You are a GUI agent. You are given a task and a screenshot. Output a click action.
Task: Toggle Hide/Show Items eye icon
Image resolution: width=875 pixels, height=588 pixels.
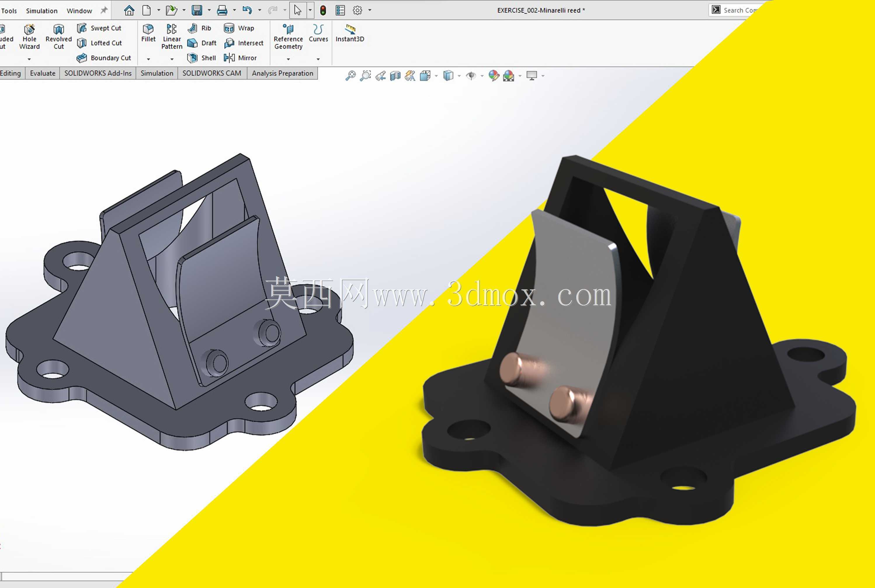(x=471, y=76)
